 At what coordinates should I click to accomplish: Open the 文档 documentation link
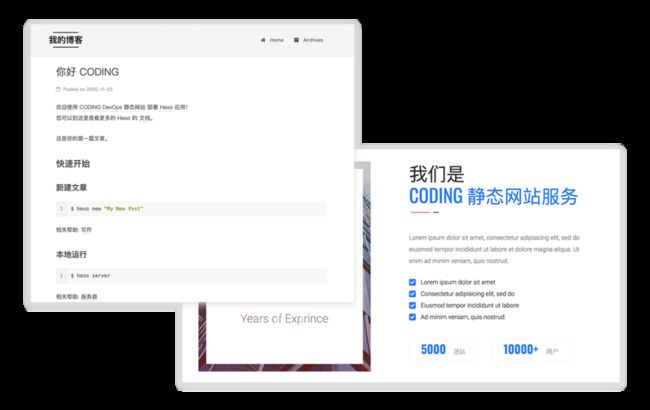(145, 118)
